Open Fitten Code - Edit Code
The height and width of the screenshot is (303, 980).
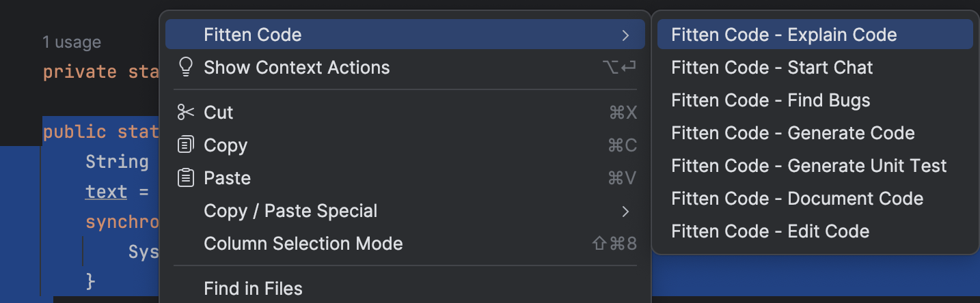[815, 231]
